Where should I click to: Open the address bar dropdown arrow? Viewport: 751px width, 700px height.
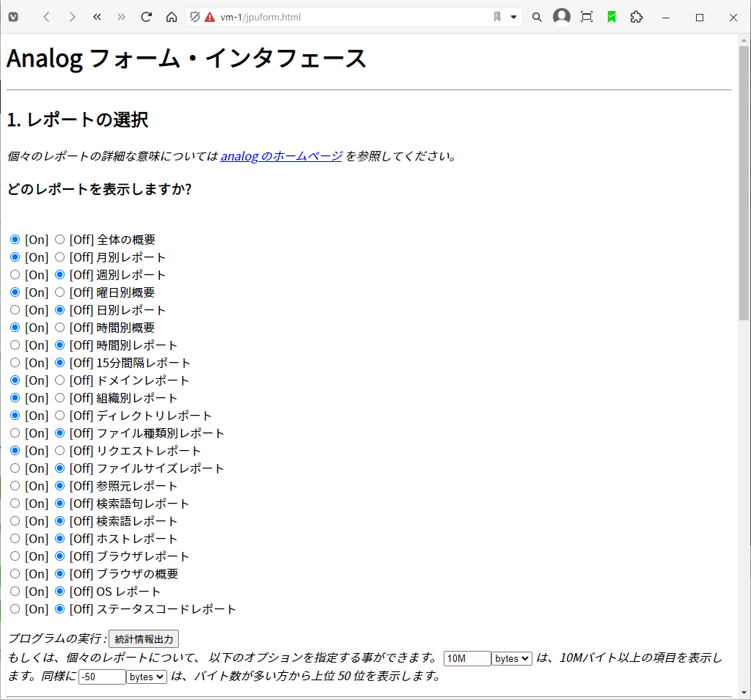(513, 18)
